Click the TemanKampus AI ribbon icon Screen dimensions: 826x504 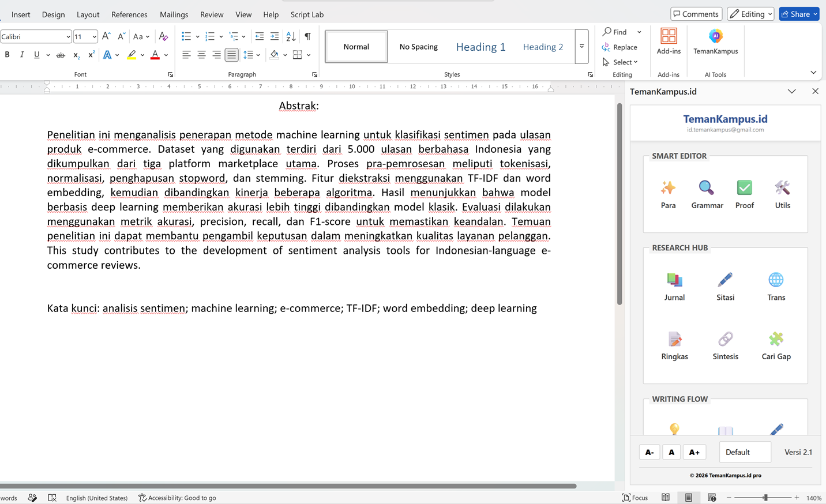tap(715, 42)
